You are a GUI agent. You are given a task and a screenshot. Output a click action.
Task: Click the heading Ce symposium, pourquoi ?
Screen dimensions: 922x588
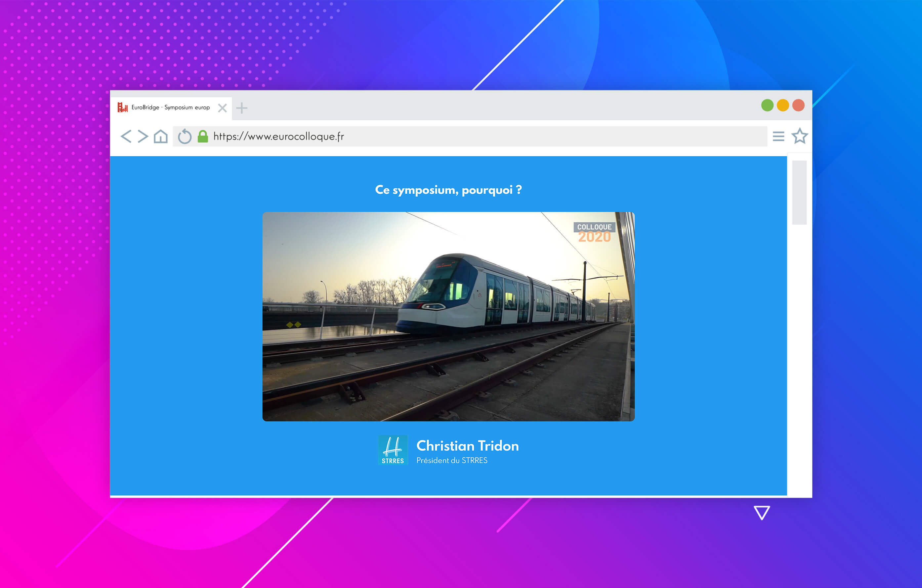(448, 190)
